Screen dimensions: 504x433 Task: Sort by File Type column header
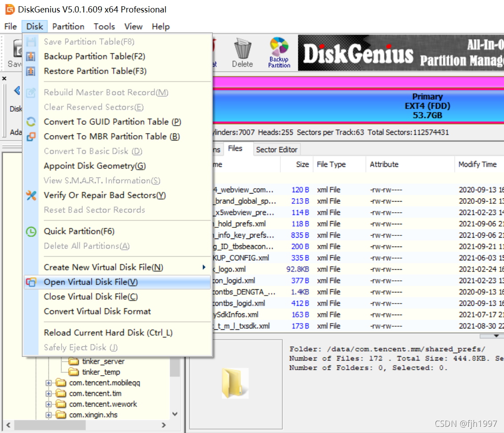(x=339, y=165)
